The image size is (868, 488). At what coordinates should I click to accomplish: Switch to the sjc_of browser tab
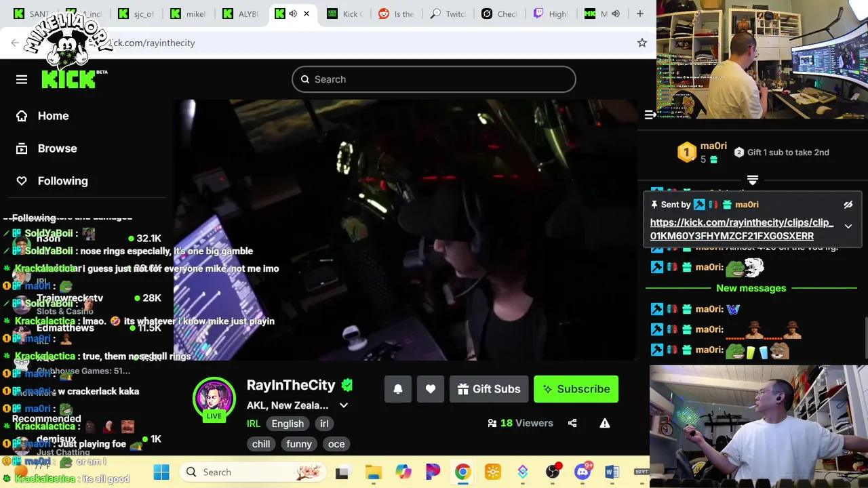(x=136, y=14)
